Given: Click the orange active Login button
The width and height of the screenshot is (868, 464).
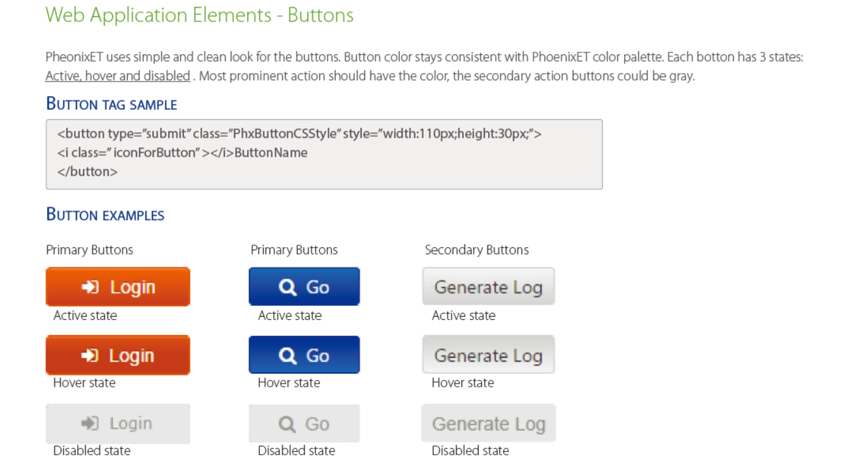Looking at the screenshot, I should click(x=118, y=286).
